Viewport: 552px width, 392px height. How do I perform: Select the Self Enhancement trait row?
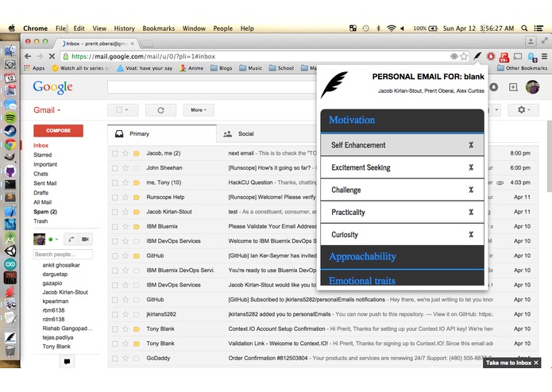(x=403, y=145)
